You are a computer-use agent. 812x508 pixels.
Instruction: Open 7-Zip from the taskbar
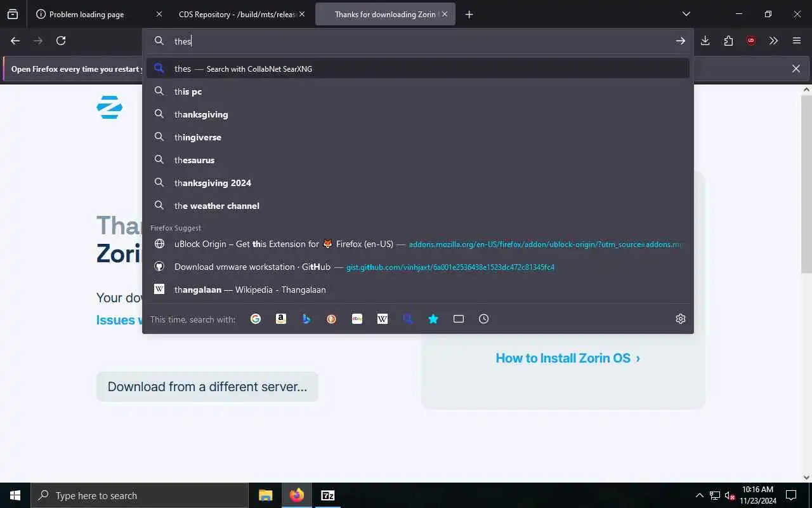(328, 495)
